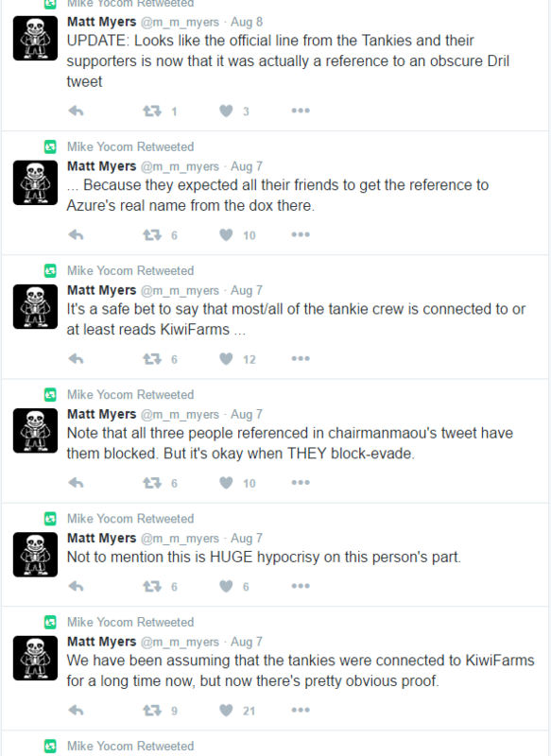Open Matt Myers profile from Aug 8 tweet

point(102,22)
